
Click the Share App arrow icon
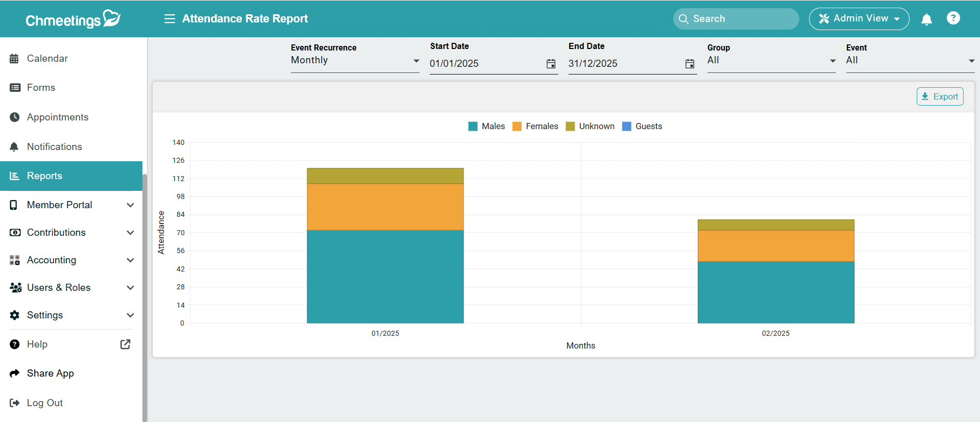pos(15,374)
